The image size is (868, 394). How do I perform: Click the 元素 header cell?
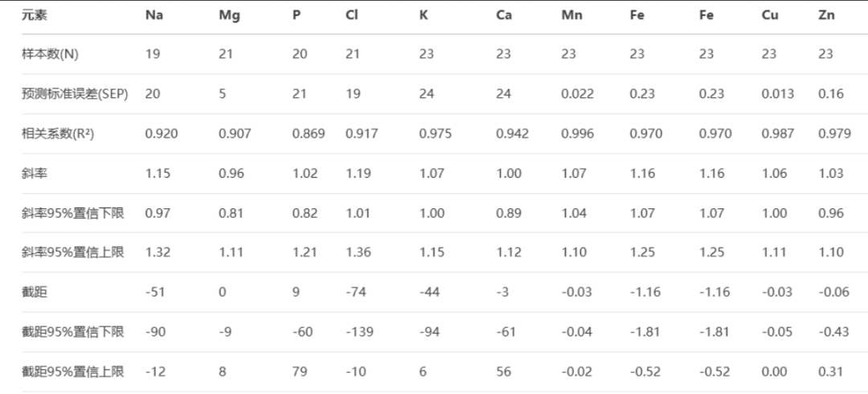click(35, 15)
